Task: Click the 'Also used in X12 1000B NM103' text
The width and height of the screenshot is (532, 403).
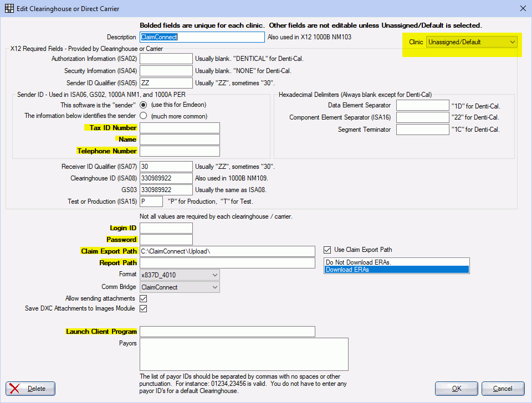Action: (x=309, y=37)
